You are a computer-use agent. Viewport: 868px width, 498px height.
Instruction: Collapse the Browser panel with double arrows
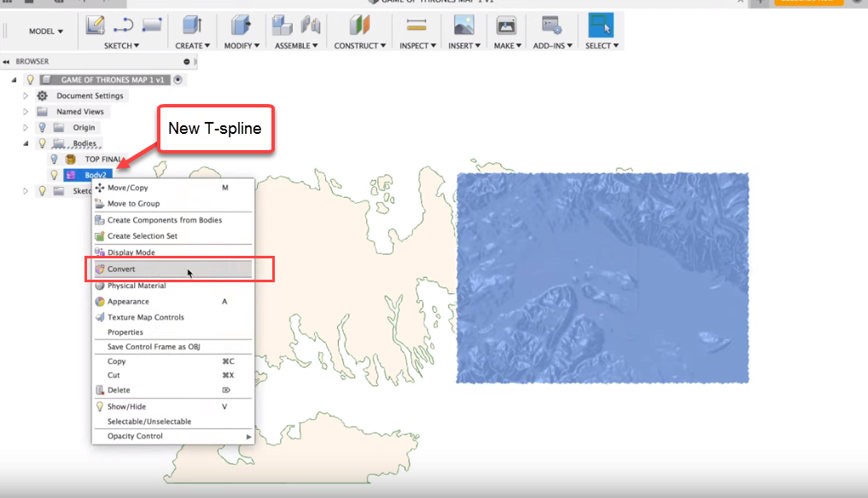click(x=6, y=61)
